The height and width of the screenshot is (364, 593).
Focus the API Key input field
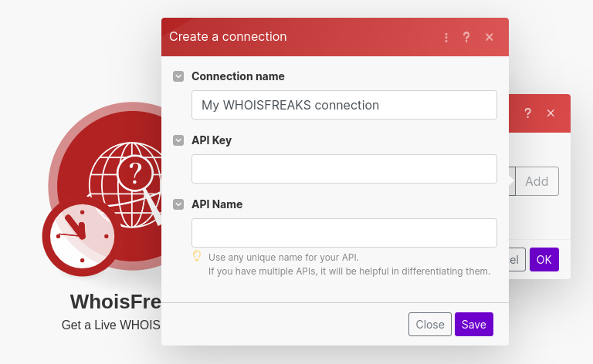coord(344,169)
